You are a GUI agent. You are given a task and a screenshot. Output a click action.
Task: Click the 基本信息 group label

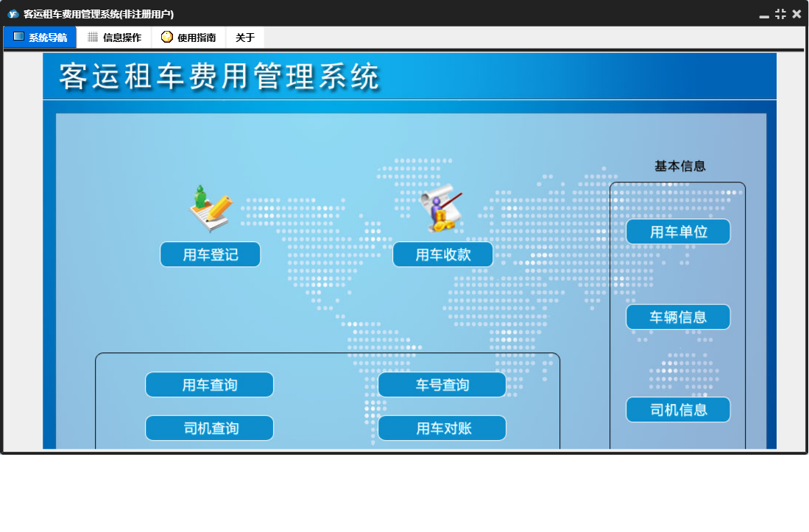point(680,166)
